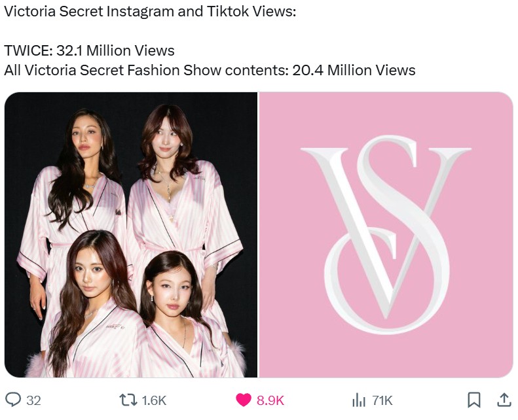Click the 32 replies count
518x420 pixels.
pos(33,400)
